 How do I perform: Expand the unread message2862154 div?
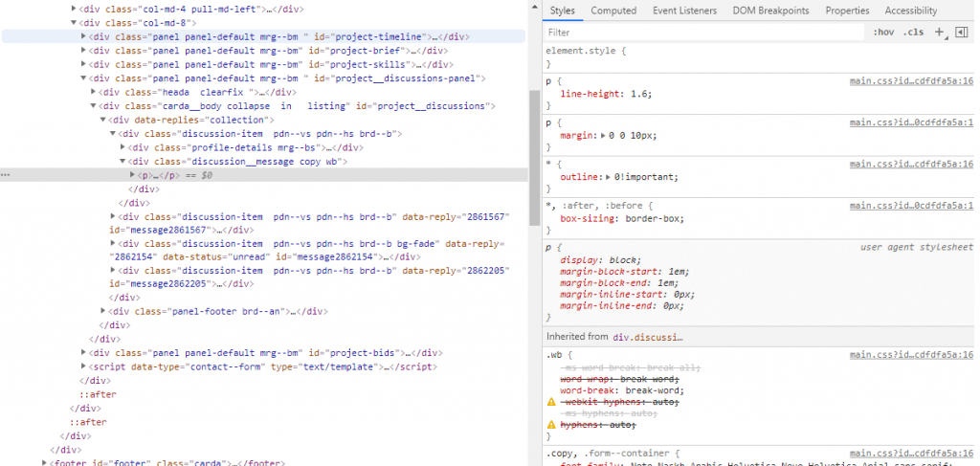pyautogui.click(x=113, y=244)
